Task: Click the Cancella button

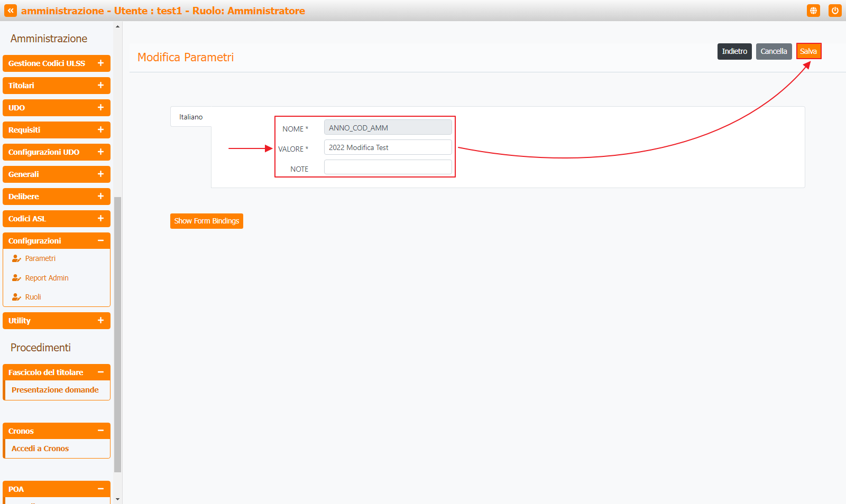Action: (774, 51)
